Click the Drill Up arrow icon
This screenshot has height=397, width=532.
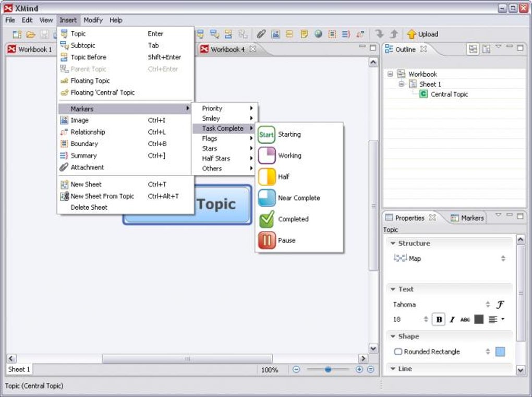(394, 34)
